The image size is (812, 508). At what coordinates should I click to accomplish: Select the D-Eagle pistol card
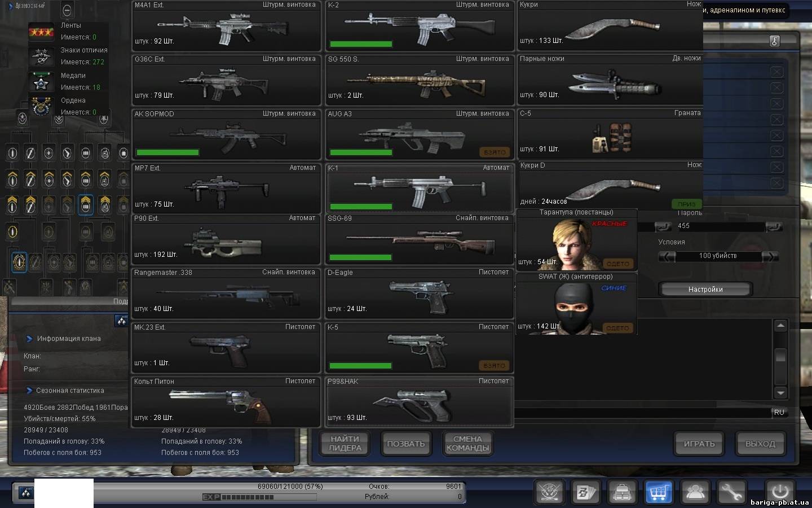(x=420, y=294)
